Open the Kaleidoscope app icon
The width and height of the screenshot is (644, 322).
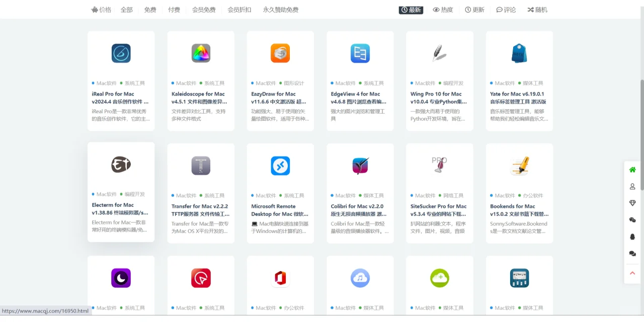click(201, 53)
